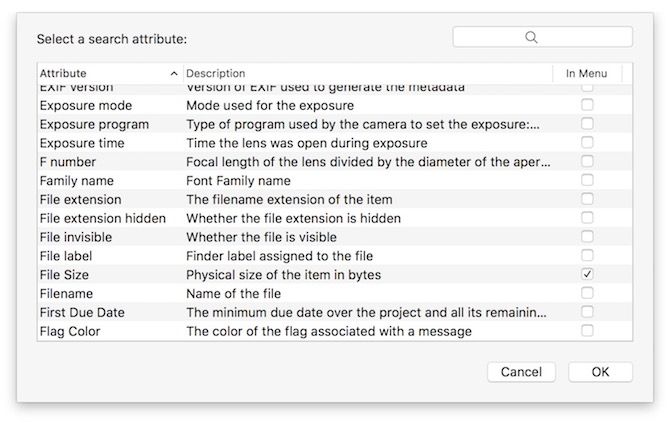This screenshot has height=423, width=670.
Task: Enable In Menu for F number
Action: click(587, 161)
